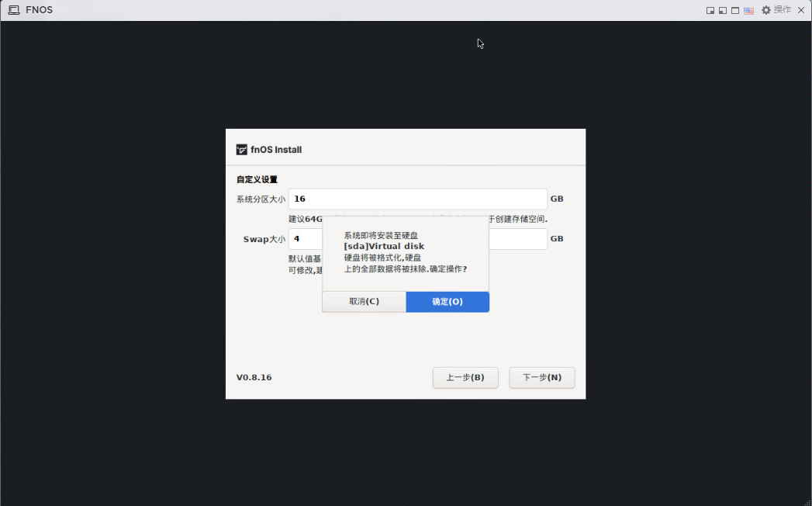Click the [sda]Virtual disk text in dialog

[x=384, y=246]
